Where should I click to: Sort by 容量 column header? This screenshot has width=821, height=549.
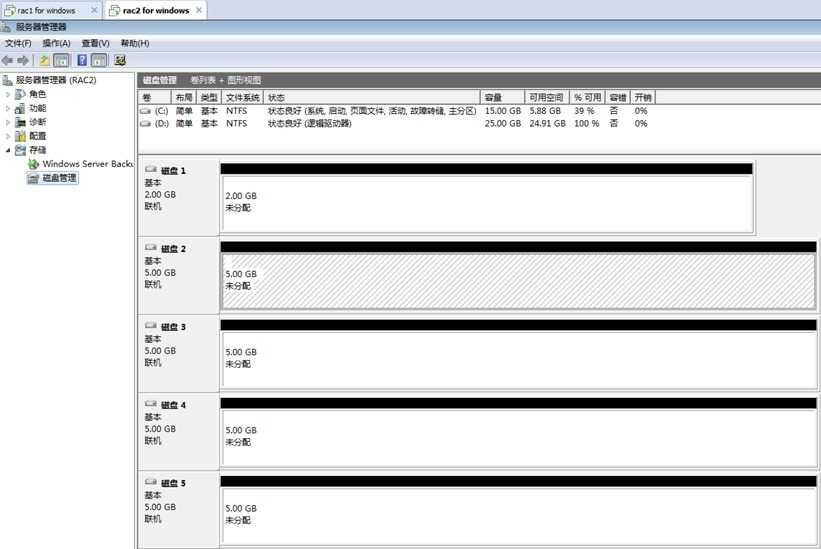click(x=503, y=97)
